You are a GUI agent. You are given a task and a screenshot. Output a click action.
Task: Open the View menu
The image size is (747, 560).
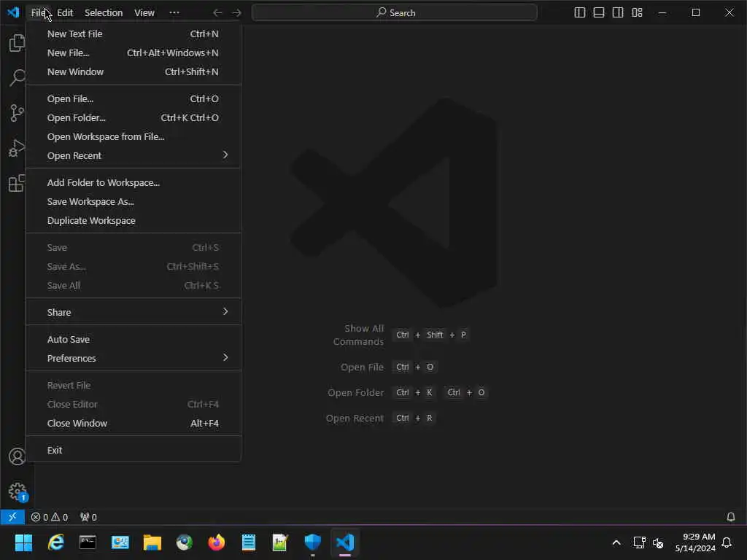(x=144, y=13)
